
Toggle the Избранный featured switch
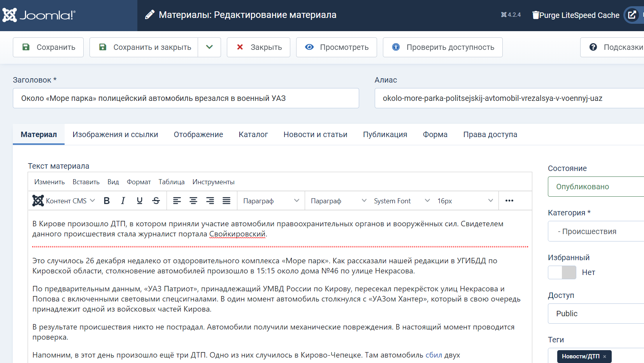(x=562, y=272)
